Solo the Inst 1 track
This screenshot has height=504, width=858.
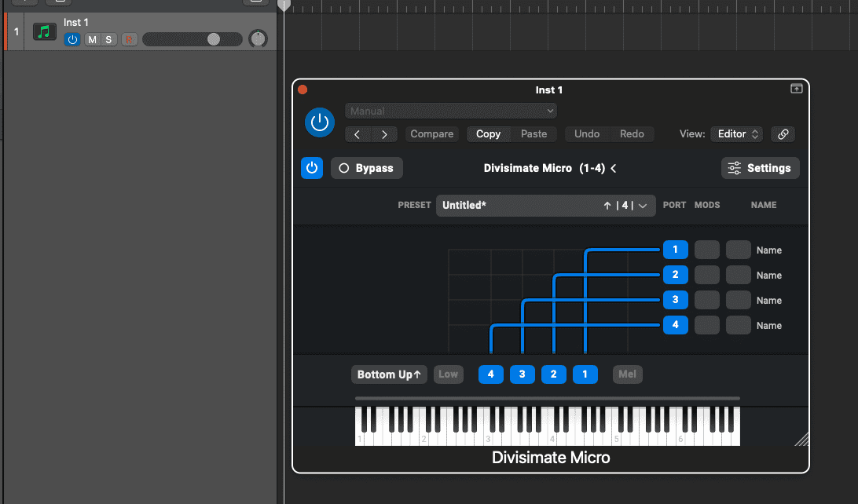pyautogui.click(x=109, y=39)
